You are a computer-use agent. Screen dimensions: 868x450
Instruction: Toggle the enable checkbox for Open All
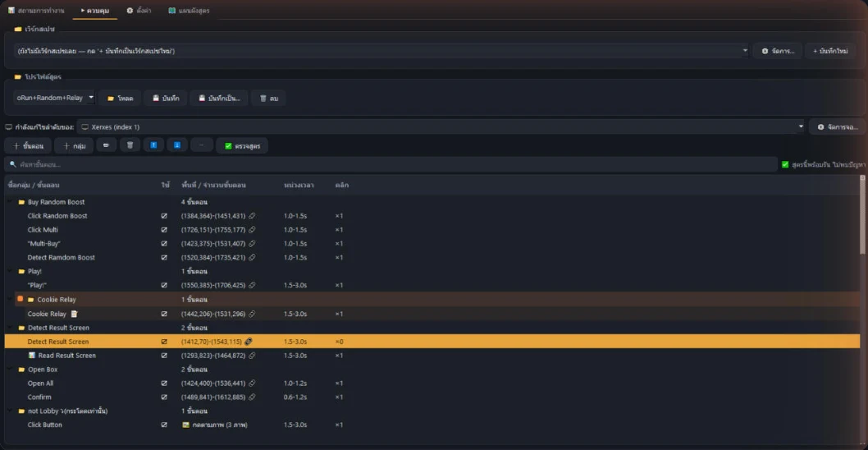coord(164,383)
